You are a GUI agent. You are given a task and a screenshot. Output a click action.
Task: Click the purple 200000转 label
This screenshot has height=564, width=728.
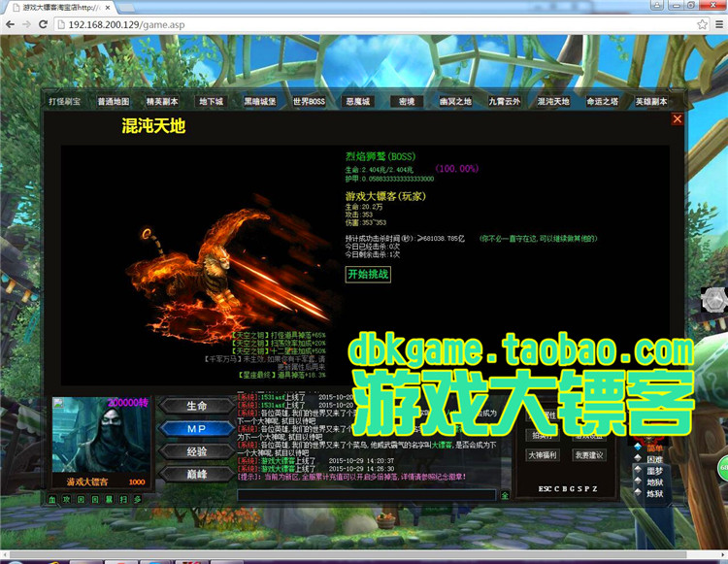click(x=128, y=403)
